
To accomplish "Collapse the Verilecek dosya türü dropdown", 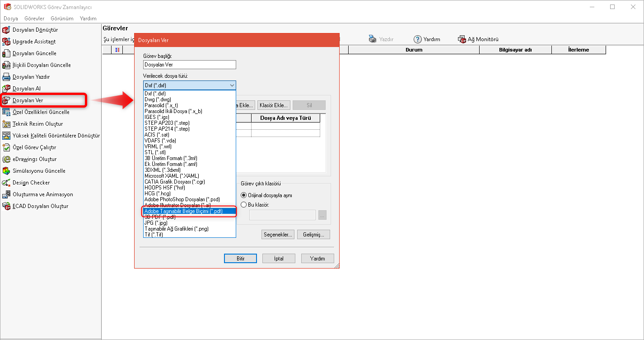I will [232, 85].
